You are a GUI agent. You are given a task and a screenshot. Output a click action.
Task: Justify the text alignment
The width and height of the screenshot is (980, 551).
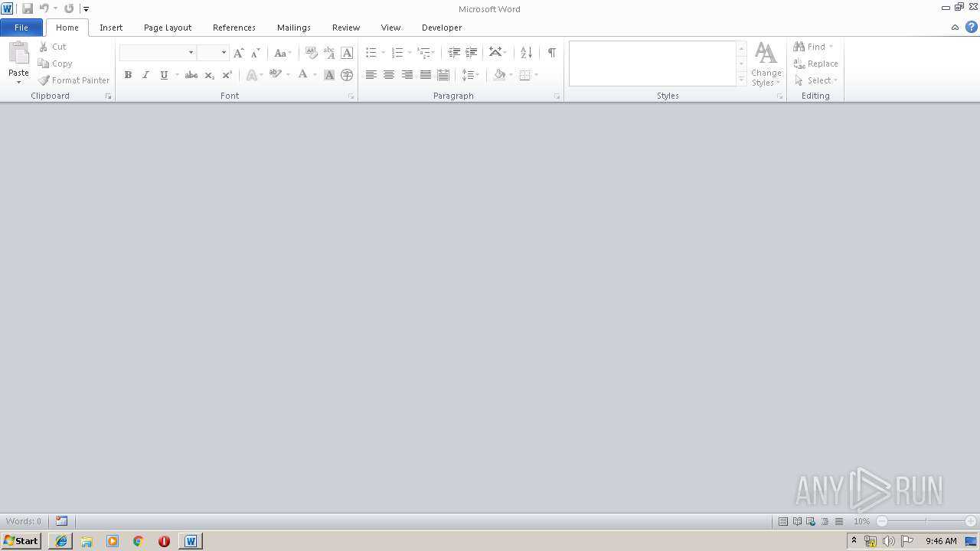coord(425,75)
